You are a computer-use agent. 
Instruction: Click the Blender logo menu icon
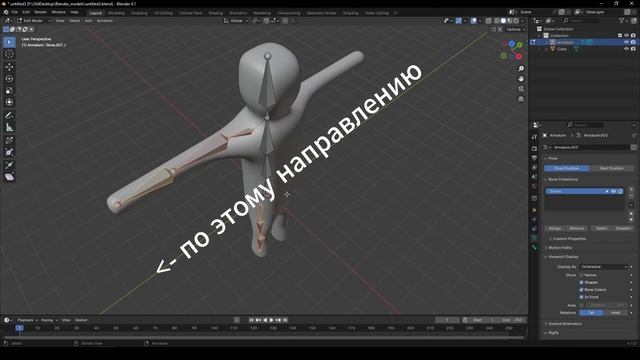click(6, 12)
